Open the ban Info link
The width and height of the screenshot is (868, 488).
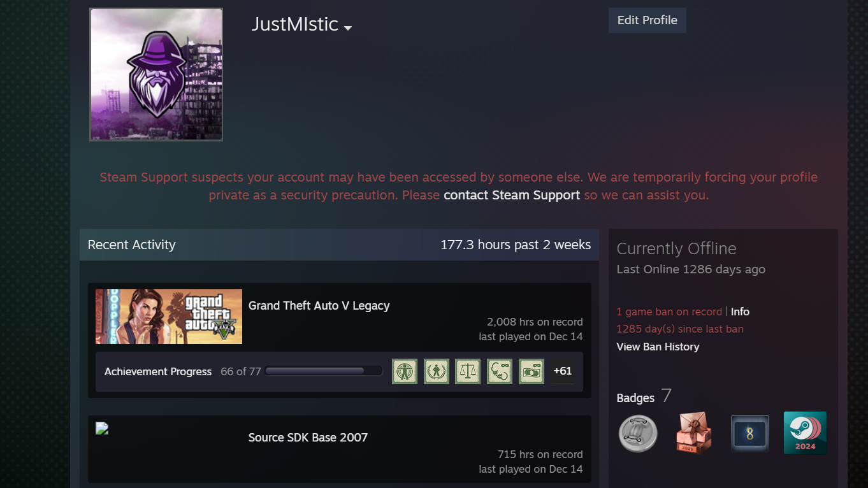pyautogui.click(x=740, y=312)
